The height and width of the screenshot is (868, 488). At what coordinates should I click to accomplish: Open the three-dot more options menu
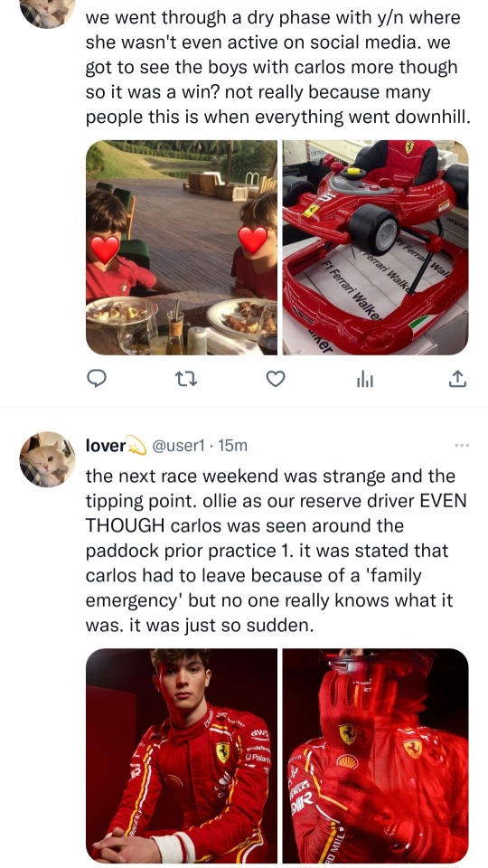[x=462, y=445]
